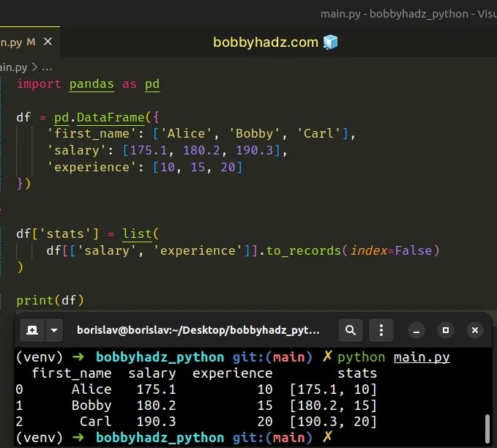Close the terminal window
The image size is (497, 448).
(475, 330)
